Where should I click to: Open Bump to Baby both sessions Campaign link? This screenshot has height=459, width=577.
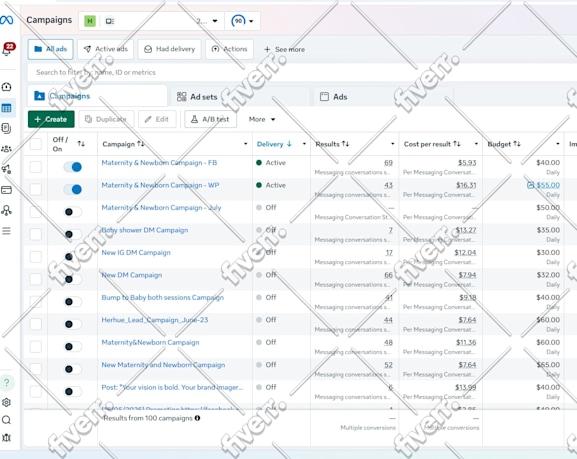[x=163, y=297]
